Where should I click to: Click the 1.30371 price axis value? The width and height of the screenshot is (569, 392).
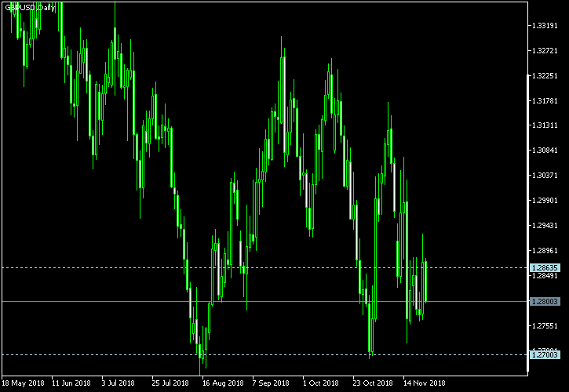tap(545, 176)
